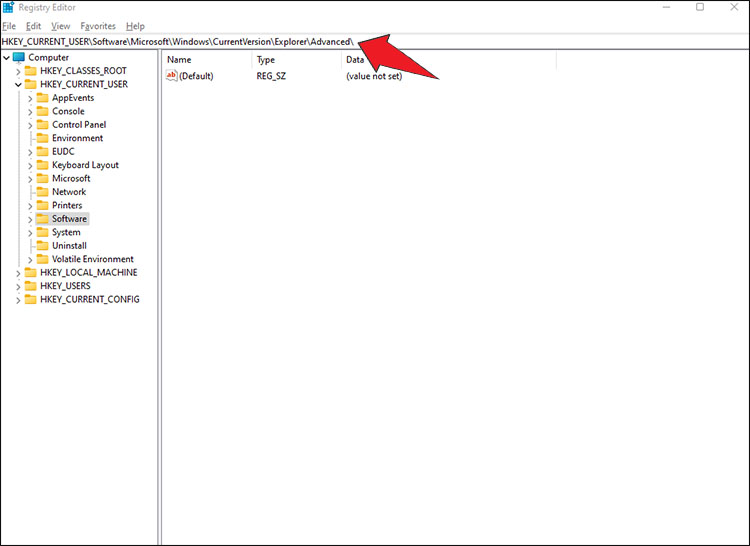750x546 pixels.
Task: Open the Favorites menu
Action: click(x=98, y=26)
